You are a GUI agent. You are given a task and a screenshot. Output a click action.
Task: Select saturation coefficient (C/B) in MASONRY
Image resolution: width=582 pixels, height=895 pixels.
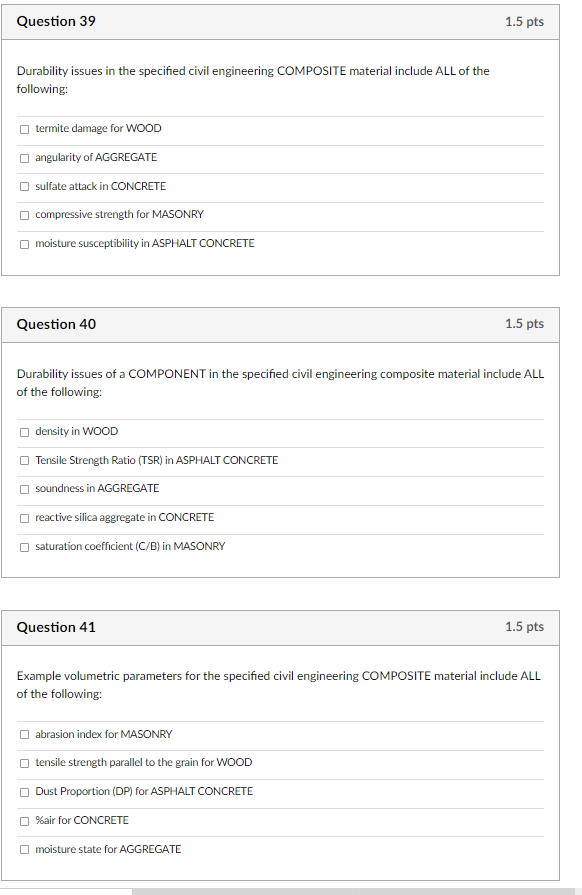click(x=24, y=546)
